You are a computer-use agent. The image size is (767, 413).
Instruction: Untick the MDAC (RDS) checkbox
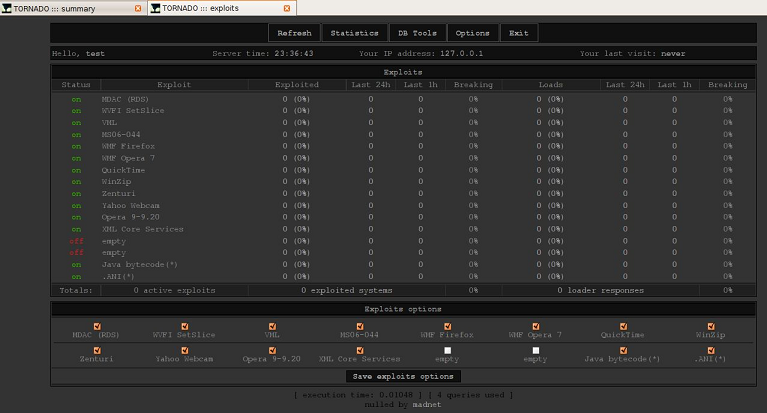[x=97, y=326]
